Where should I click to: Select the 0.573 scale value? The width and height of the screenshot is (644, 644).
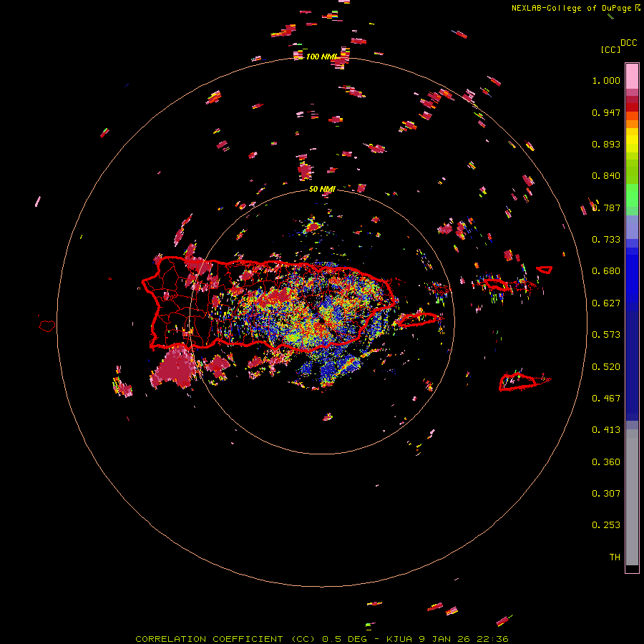606,335
